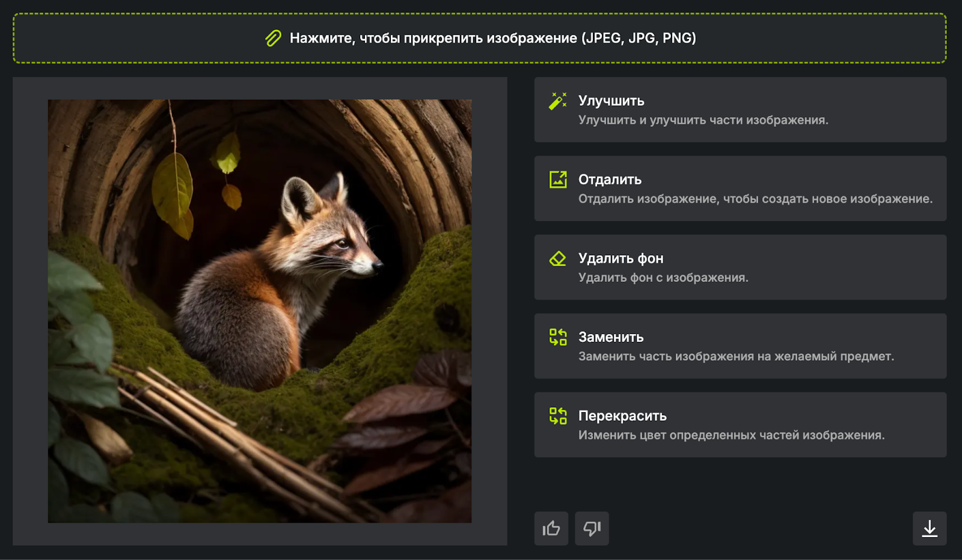Open the Заменить option title
The image size is (962, 560).
[611, 337]
